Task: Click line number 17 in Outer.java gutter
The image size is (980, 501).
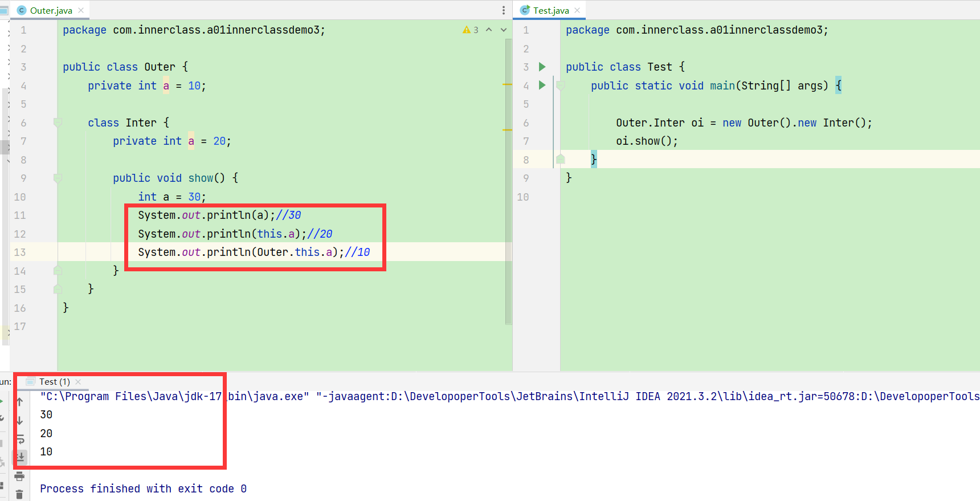Action: (x=20, y=326)
